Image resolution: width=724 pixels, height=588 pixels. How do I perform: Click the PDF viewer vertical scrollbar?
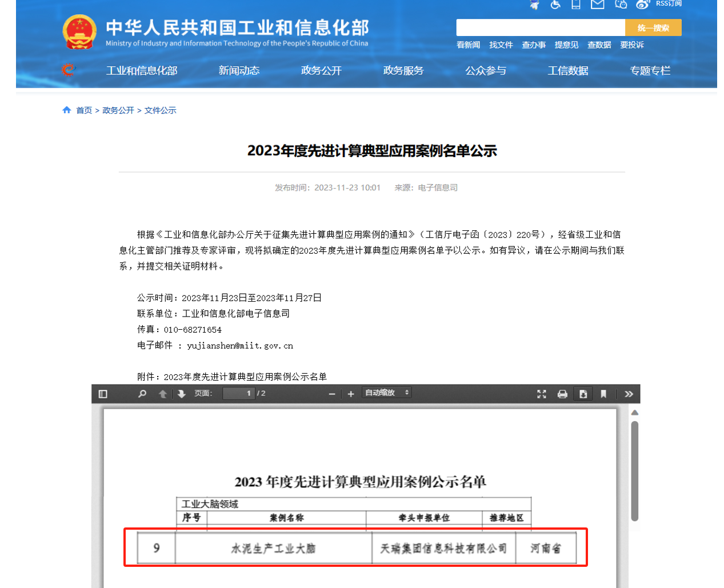[x=634, y=471]
